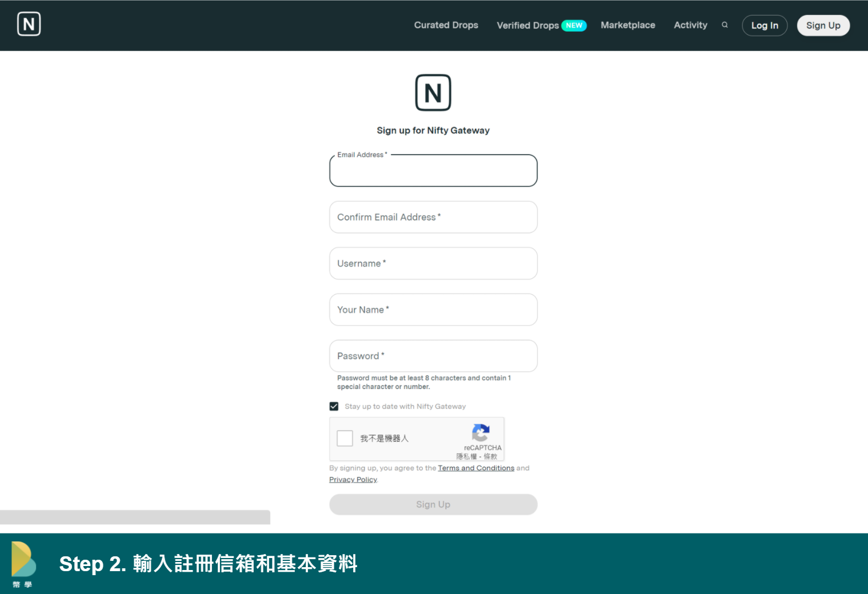Focus the Email Address field

(433, 170)
